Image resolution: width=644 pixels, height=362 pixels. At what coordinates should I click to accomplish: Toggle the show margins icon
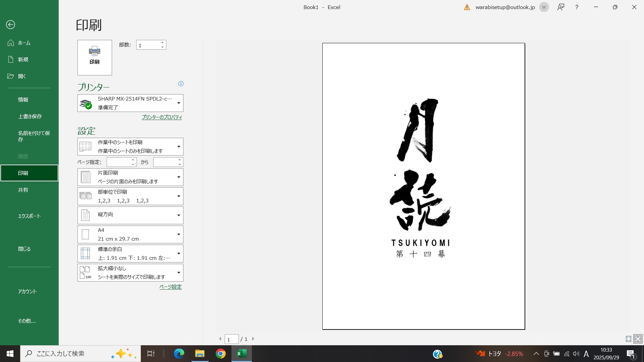click(628, 339)
